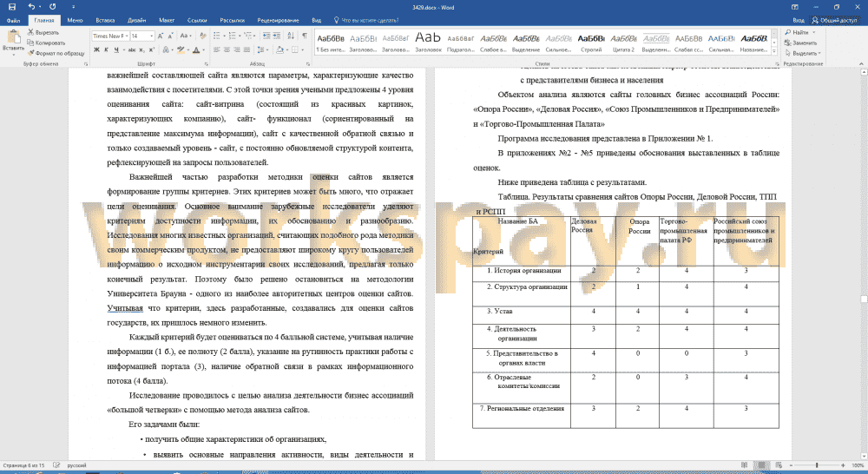868x474 pixels.
Task: Switch to the Дизайн ribbon tab
Action: pos(137,21)
